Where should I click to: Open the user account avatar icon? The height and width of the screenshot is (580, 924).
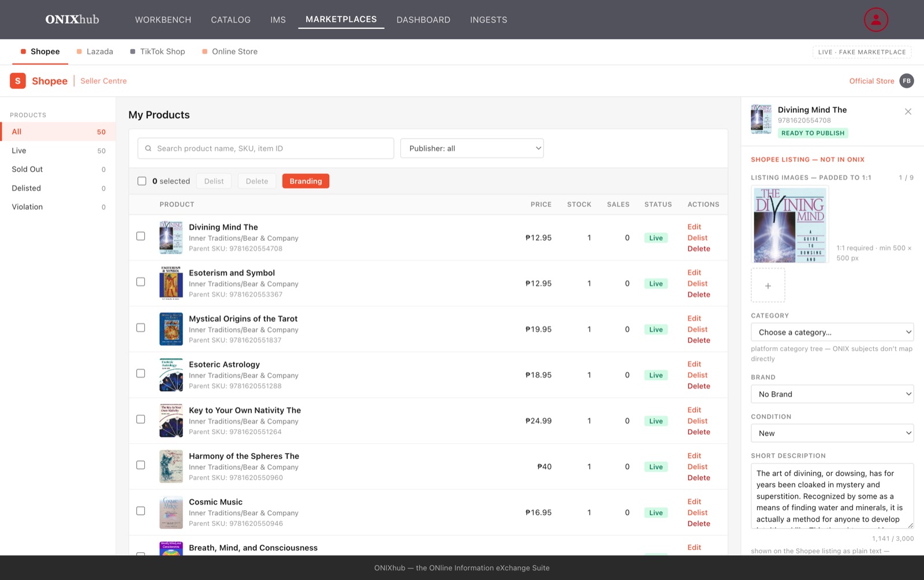pyautogui.click(x=875, y=20)
